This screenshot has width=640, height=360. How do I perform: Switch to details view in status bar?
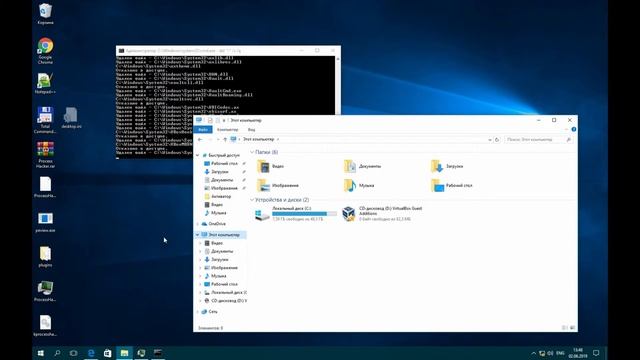point(565,328)
